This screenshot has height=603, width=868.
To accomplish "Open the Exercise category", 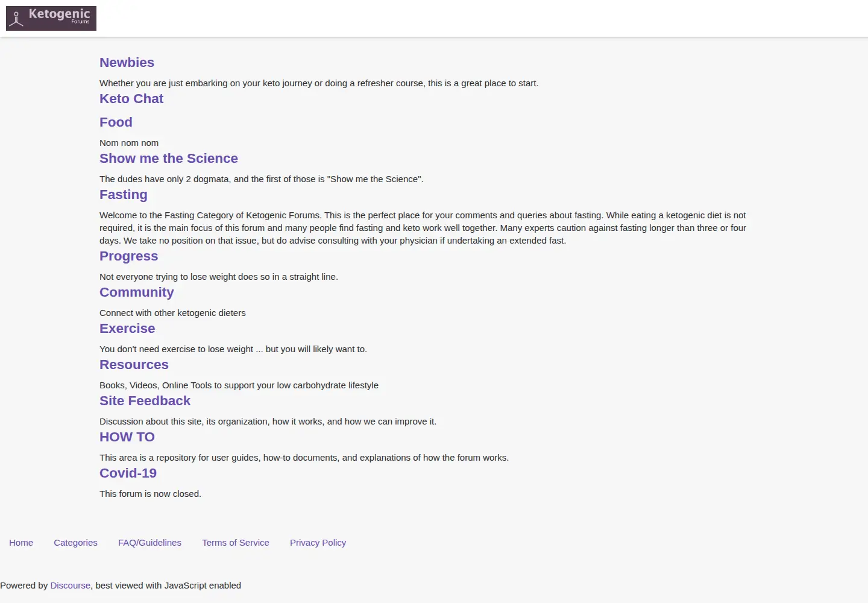I will [127, 329].
